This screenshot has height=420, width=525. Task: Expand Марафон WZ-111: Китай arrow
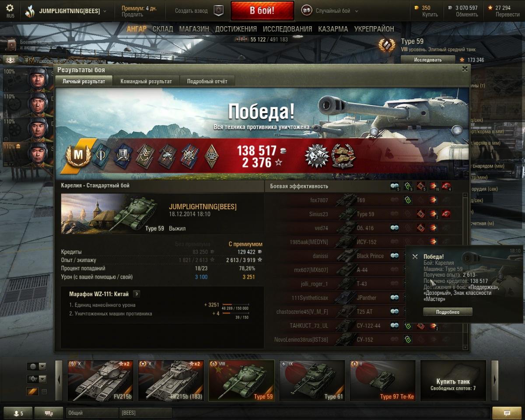tap(136, 294)
